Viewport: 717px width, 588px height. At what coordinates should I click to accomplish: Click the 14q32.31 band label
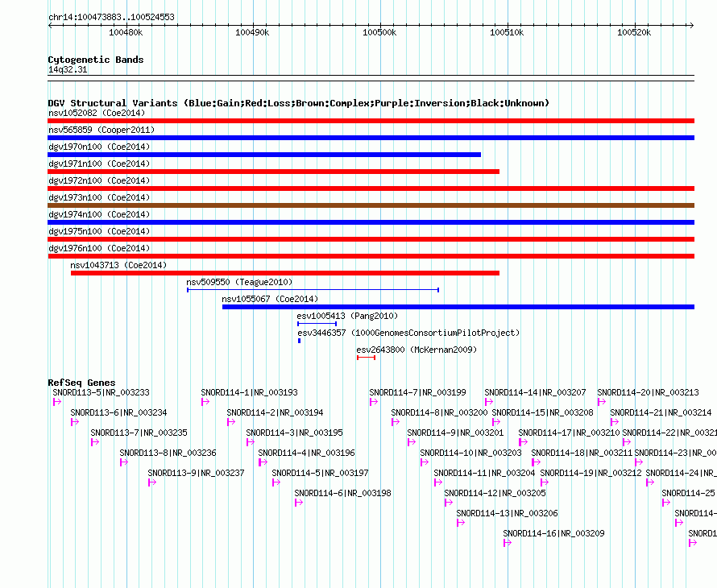click(68, 69)
